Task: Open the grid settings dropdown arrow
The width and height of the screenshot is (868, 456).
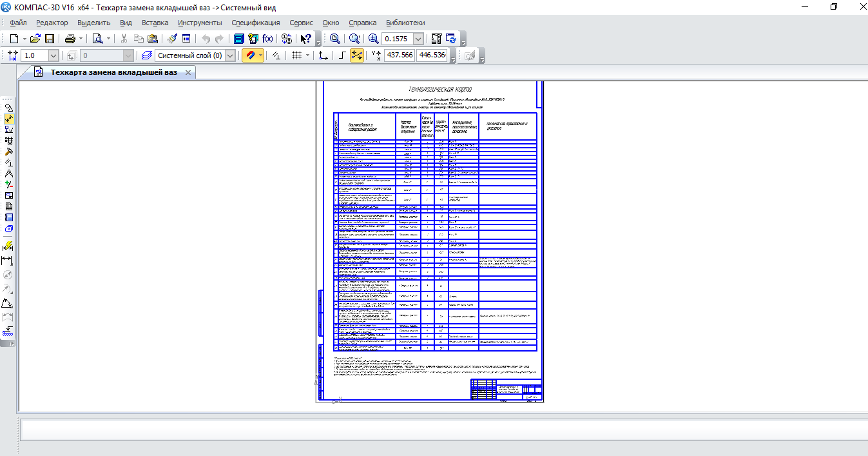Action: click(x=307, y=55)
